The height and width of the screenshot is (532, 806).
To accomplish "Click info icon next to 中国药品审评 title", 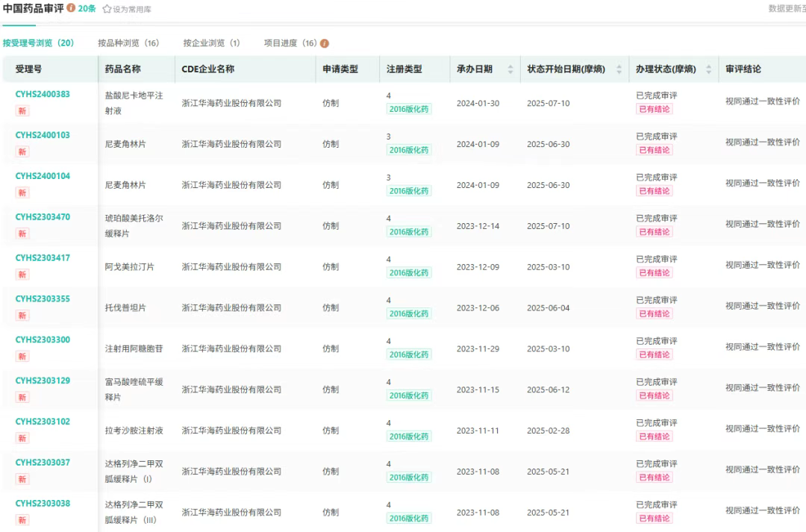I will click(x=71, y=8).
